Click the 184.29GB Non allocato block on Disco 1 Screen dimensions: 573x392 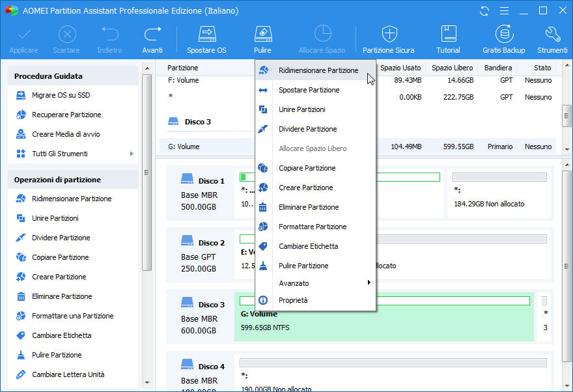(499, 193)
